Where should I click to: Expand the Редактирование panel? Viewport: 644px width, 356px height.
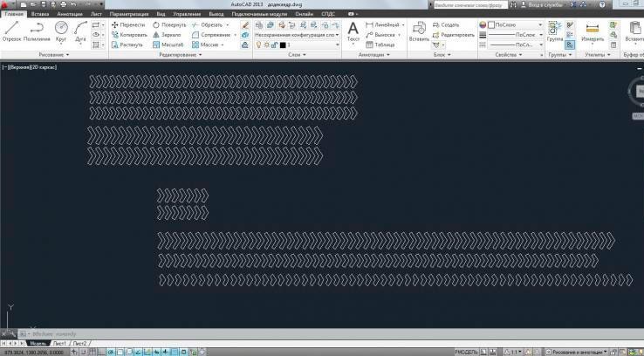pyautogui.click(x=180, y=55)
